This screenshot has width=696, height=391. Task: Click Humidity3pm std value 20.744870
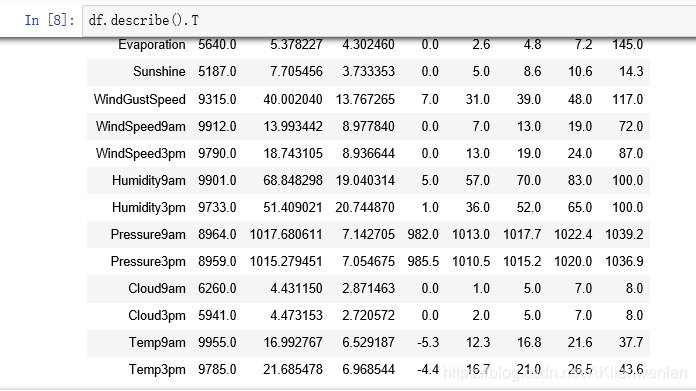(365, 208)
